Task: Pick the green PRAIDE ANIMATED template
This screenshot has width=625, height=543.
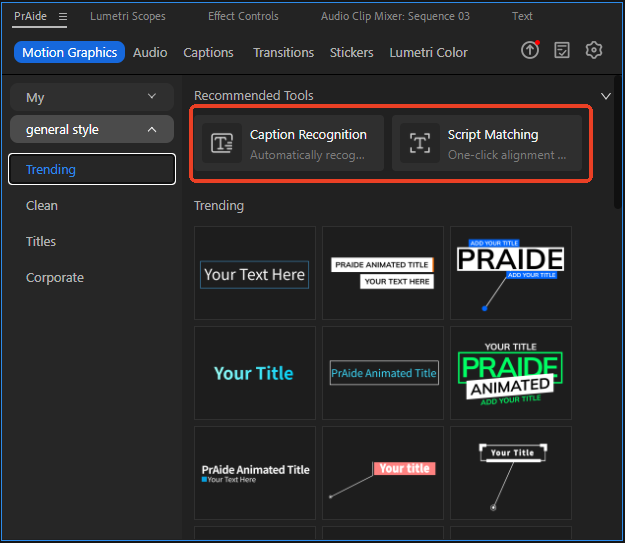Action: (510, 373)
